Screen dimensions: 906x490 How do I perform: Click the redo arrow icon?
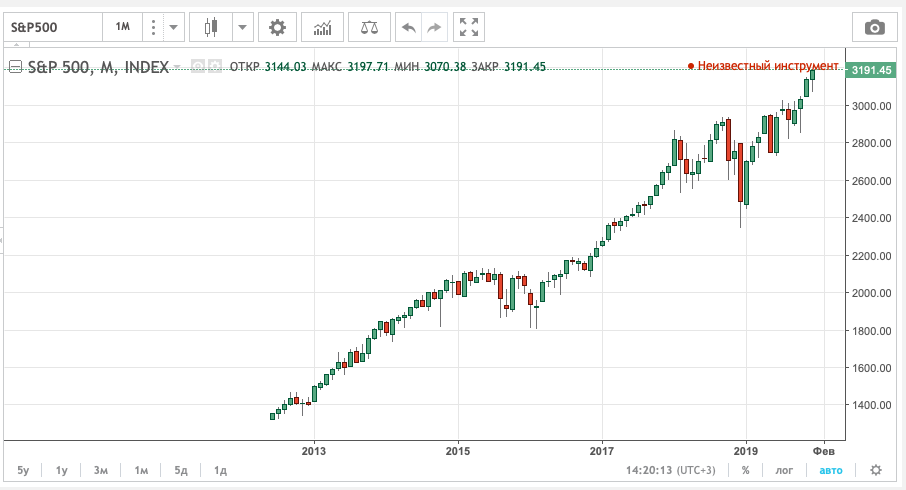pos(434,27)
